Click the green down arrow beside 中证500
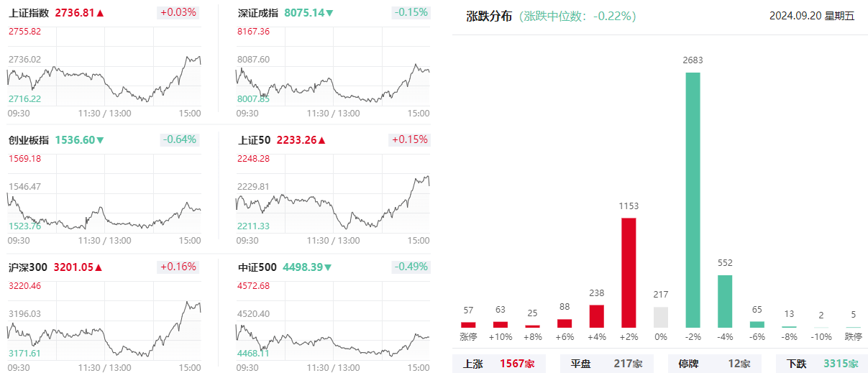This screenshot has width=868, height=373. (328, 267)
